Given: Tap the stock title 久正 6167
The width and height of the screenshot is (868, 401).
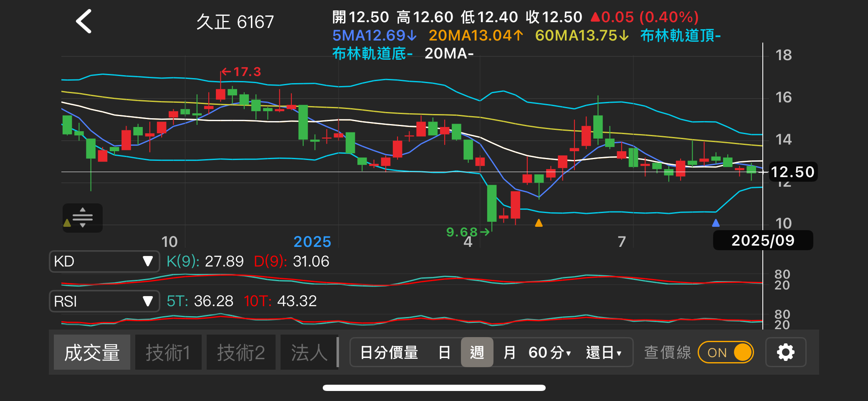Looking at the screenshot, I should [235, 22].
